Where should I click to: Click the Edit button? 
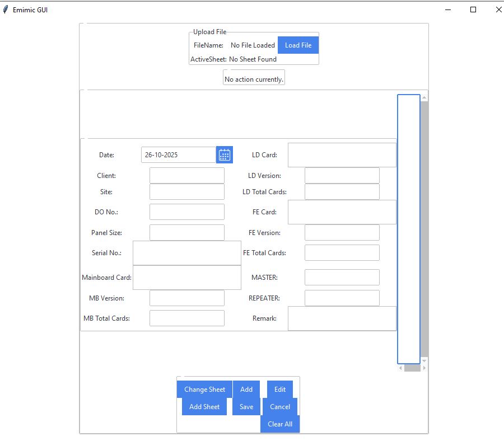[x=280, y=390]
